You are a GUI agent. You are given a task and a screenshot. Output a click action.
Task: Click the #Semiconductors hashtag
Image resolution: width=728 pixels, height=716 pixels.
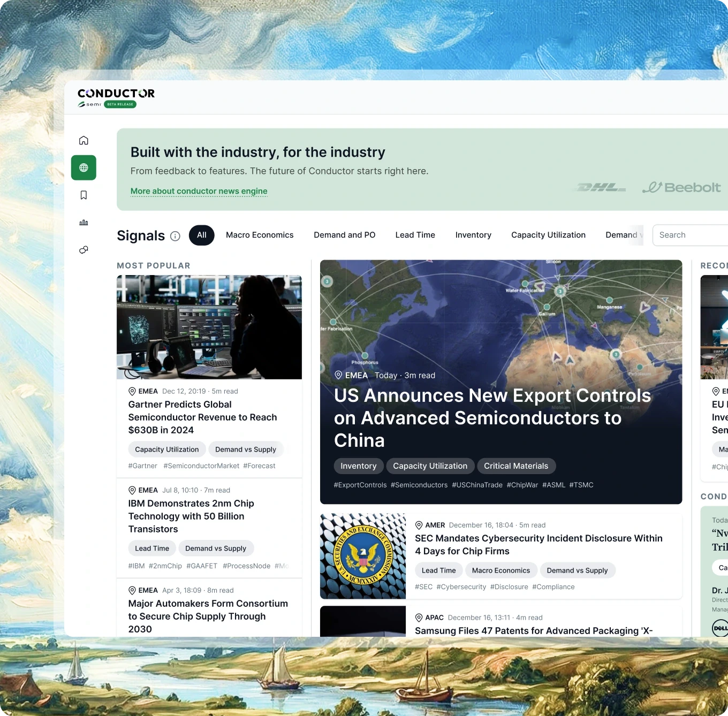coord(419,485)
